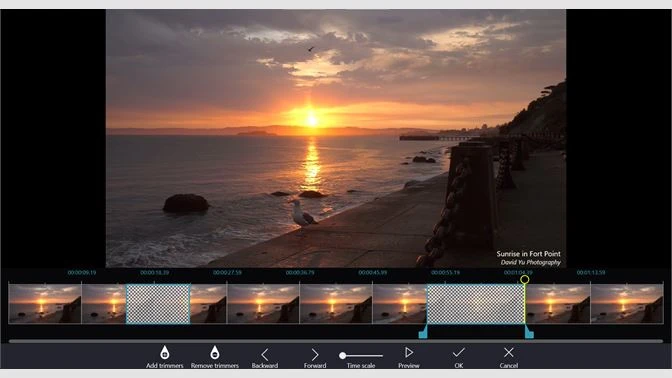The height and width of the screenshot is (378, 672).
Task: Click the first timeline thumbnail frame
Action: (x=45, y=303)
